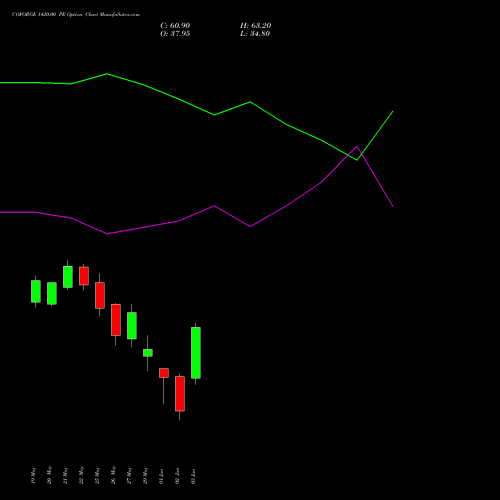Click the small red candlestick for 01 Jun
This screenshot has width=500, height=500.
point(164,373)
